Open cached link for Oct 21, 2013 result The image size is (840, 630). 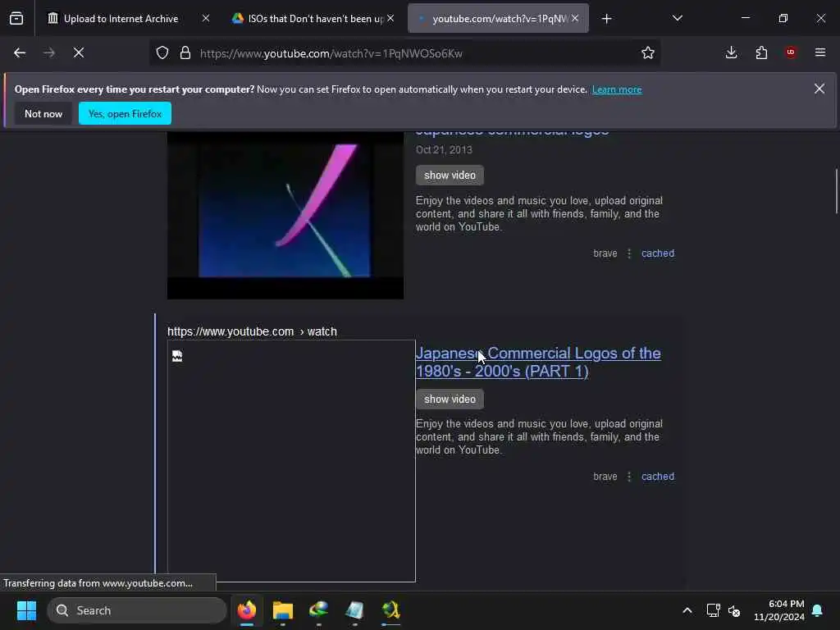657,253
